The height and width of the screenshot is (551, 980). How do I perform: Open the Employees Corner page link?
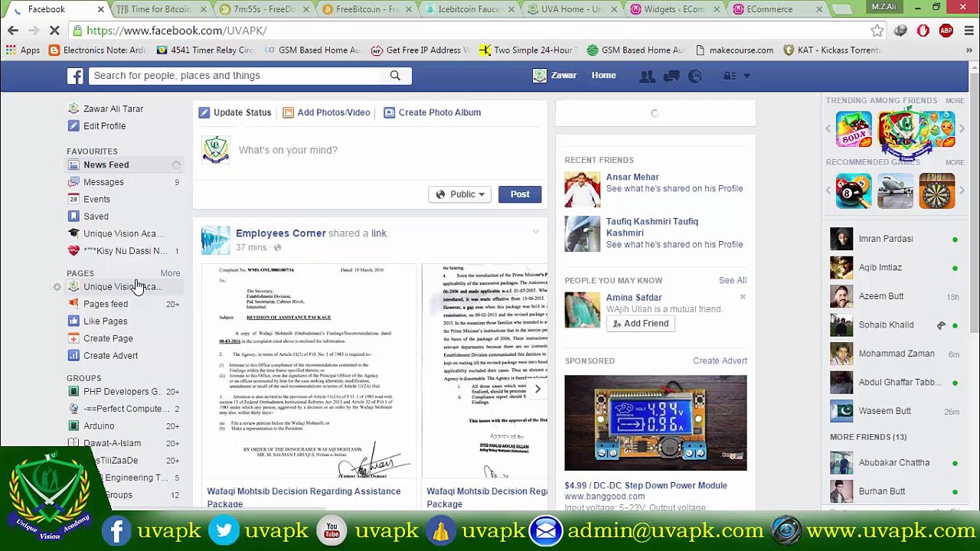[x=280, y=233]
